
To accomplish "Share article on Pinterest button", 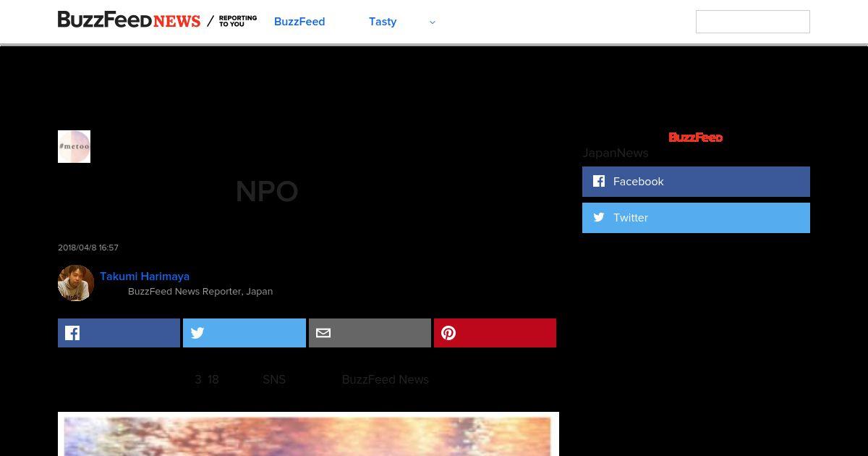I will 495,333.
